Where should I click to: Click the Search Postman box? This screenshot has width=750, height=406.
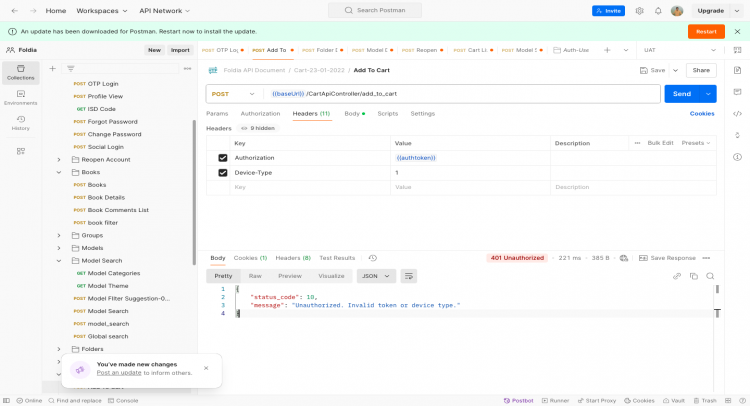point(375,11)
